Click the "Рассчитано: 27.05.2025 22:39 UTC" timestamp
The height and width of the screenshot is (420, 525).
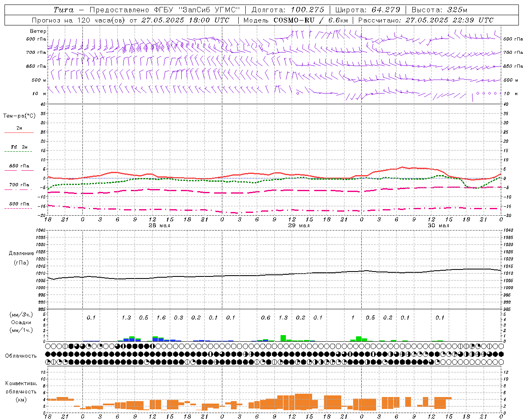426,20
